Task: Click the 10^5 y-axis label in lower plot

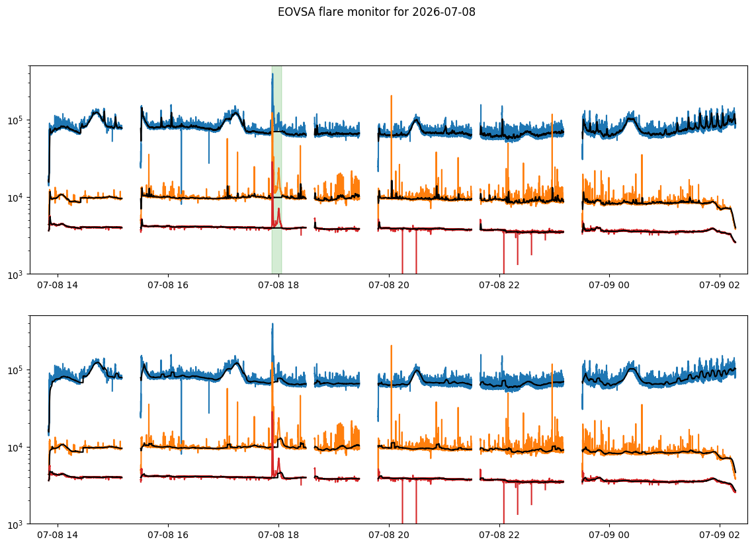Action: coord(17,370)
